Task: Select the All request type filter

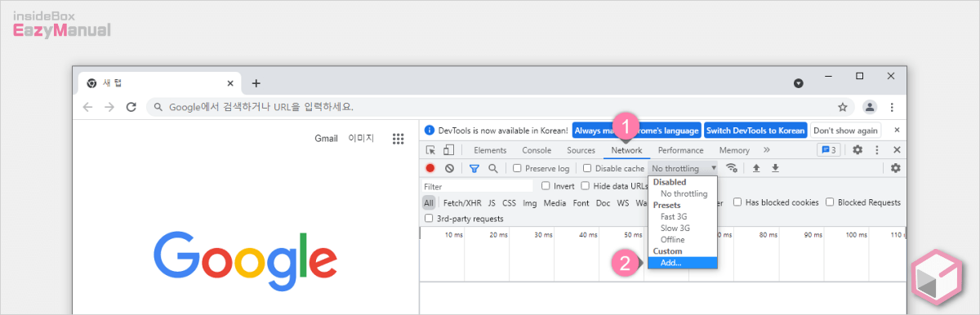Action: [429, 202]
